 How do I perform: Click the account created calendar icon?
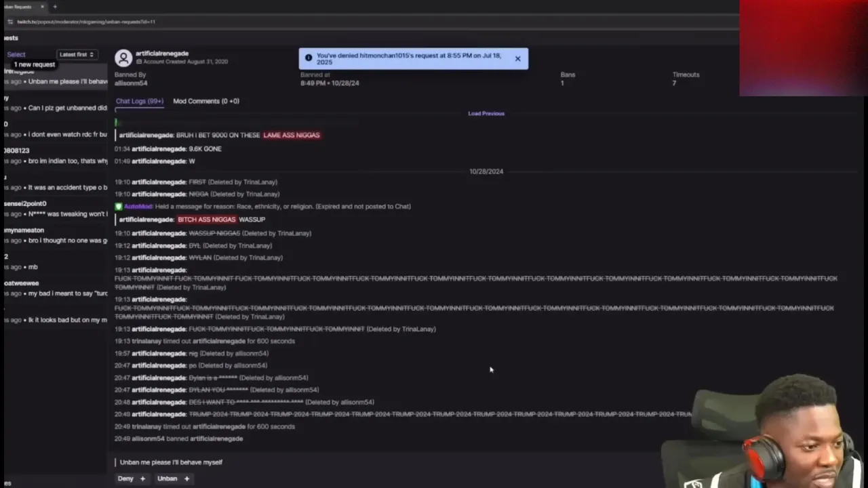point(139,62)
